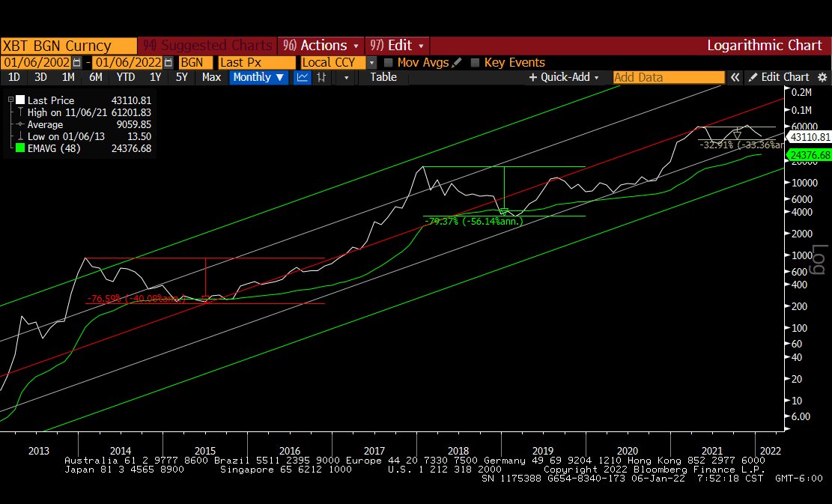Click the 9059.85 average value in legend

tap(134, 124)
